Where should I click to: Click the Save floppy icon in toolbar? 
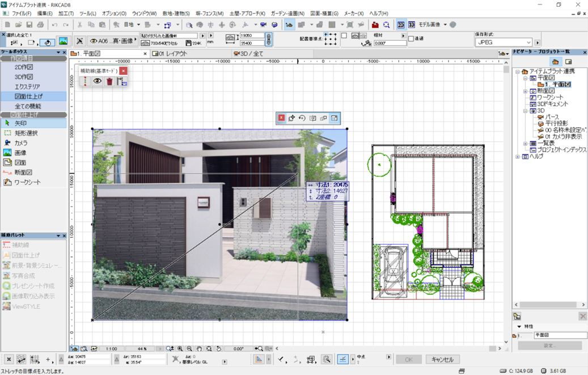(29, 25)
